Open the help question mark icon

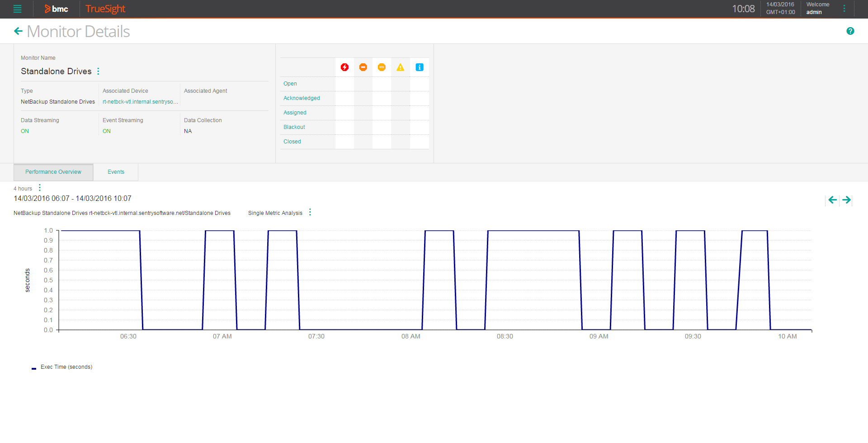850,31
